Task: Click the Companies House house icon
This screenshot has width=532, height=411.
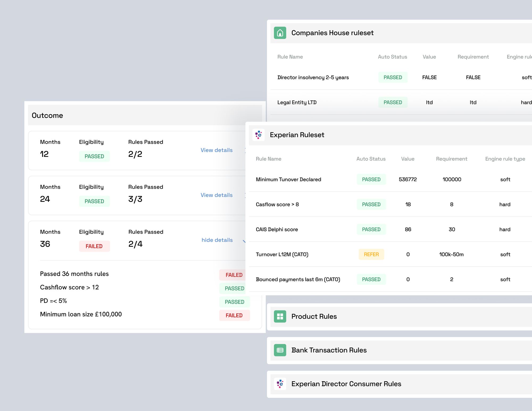Action: point(280,33)
